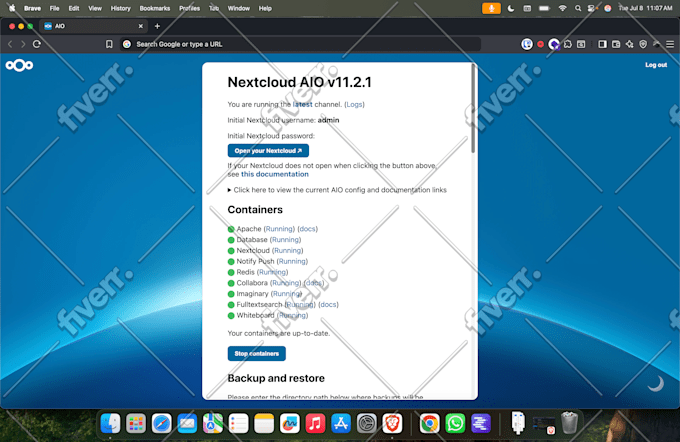The image size is (680, 442).
Task: Open Notes from the dock
Action: (x=264, y=423)
